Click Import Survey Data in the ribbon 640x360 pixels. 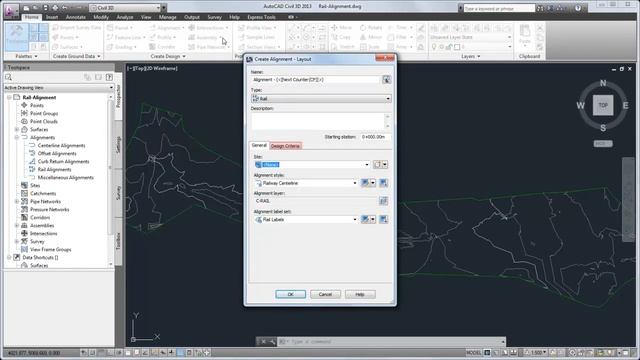(x=77, y=28)
